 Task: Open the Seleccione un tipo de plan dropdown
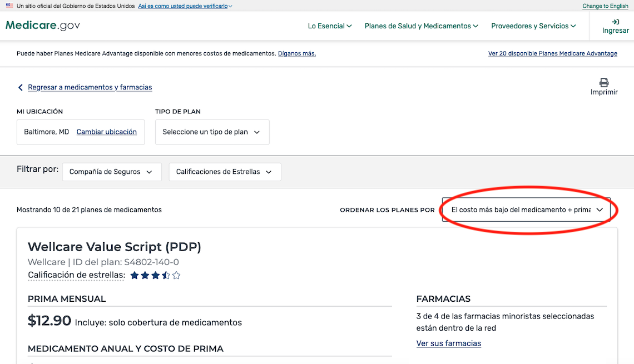(212, 132)
